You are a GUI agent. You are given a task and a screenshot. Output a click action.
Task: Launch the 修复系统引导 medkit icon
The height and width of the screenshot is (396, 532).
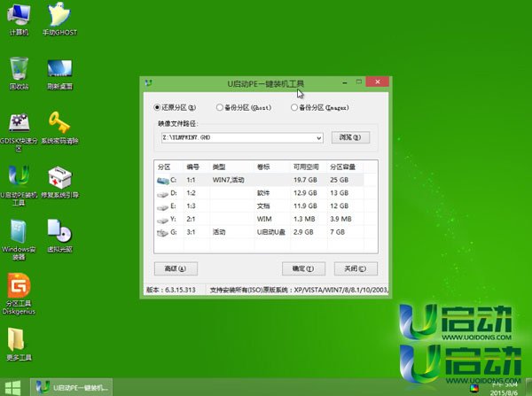pyautogui.click(x=59, y=182)
